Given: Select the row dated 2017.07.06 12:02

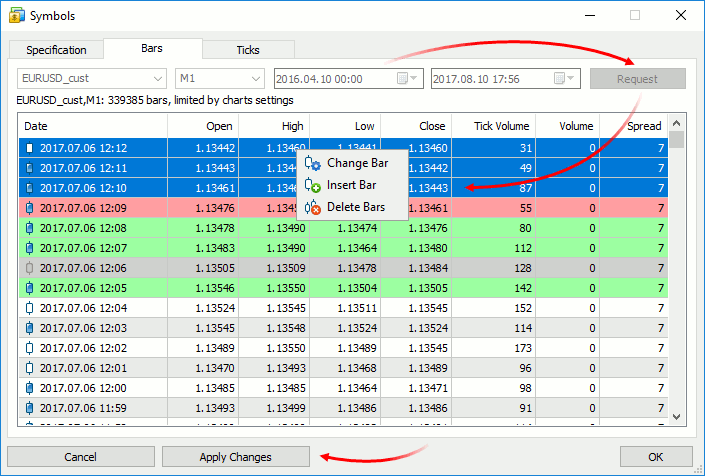Looking at the screenshot, I should tap(344, 348).
